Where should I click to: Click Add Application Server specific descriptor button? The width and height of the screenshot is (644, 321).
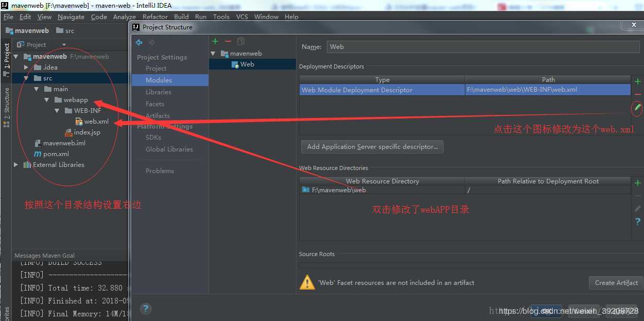click(x=372, y=146)
